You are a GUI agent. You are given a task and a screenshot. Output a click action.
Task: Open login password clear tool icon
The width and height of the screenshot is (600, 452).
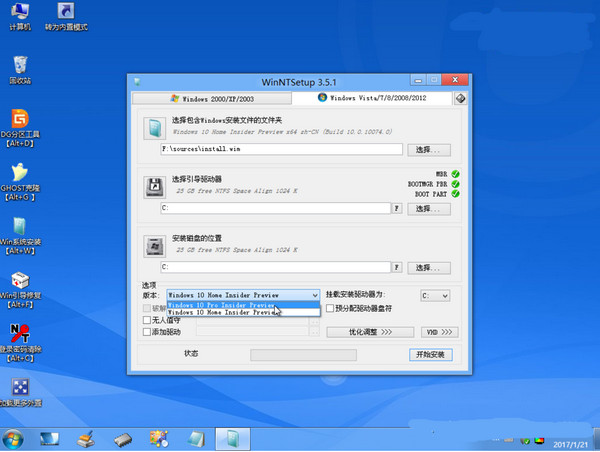pyautogui.click(x=19, y=335)
